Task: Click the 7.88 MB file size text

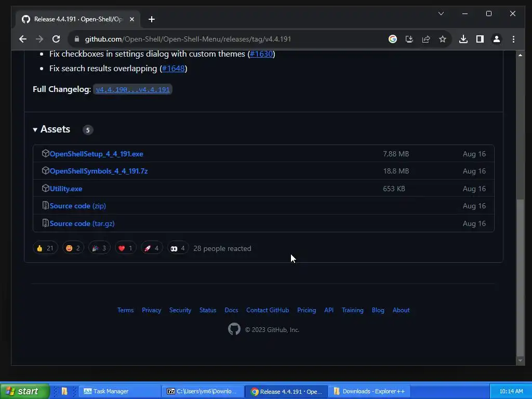Action: (x=396, y=154)
